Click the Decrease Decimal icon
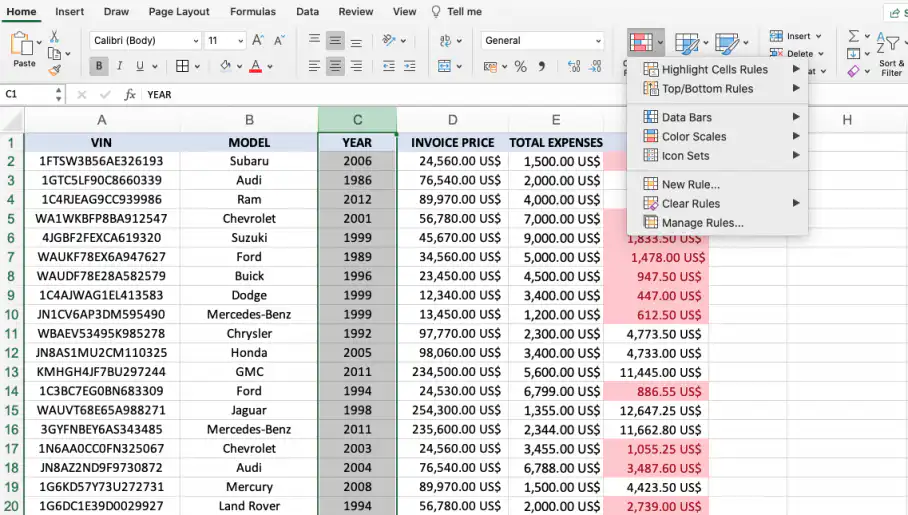Image resolution: width=908 pixels, height=515 pixels. (x=595, y=67)
